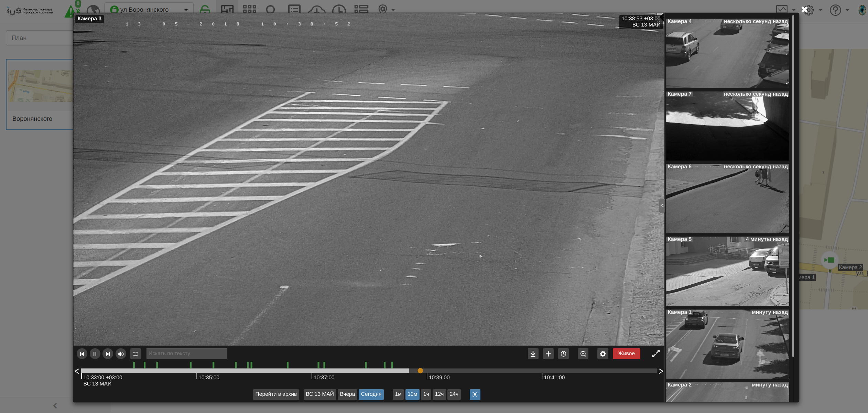Set timeline scale to 1ч
868x413 pixels.
[x=426, y=394]
